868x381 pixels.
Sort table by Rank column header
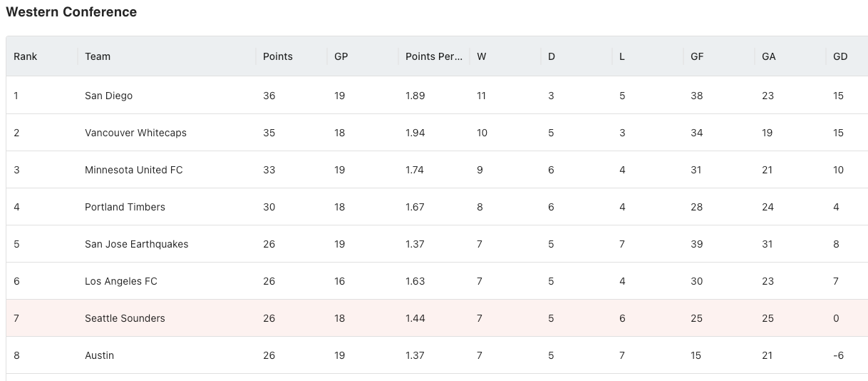tap(42, 56)
